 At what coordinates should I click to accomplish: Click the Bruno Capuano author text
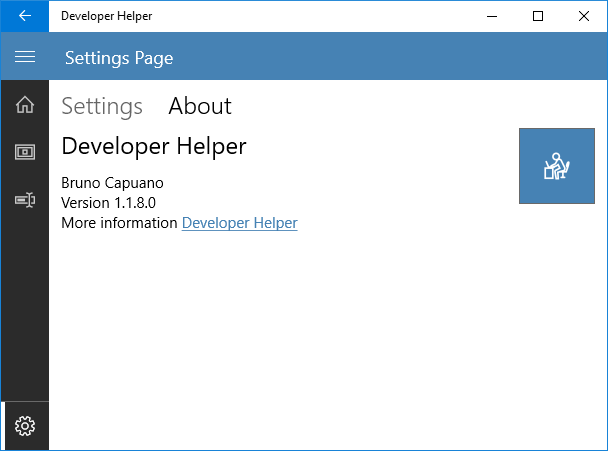111,183
